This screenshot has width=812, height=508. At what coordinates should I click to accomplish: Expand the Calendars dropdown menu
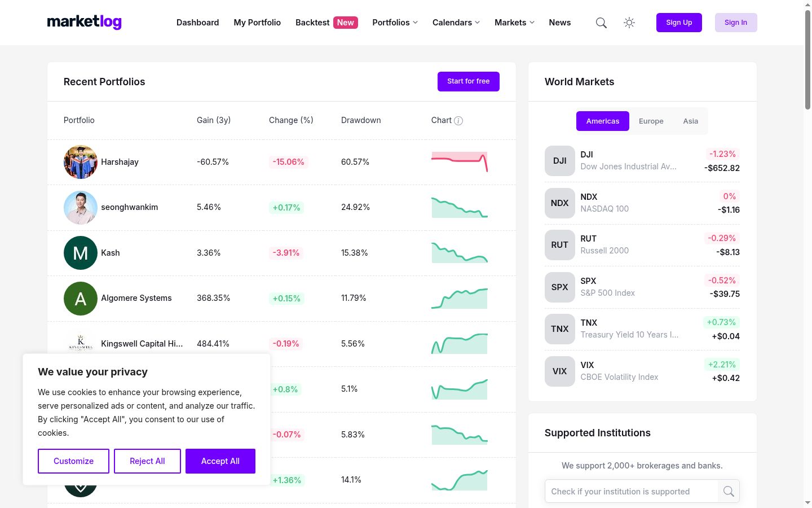(x=456, y=23)
